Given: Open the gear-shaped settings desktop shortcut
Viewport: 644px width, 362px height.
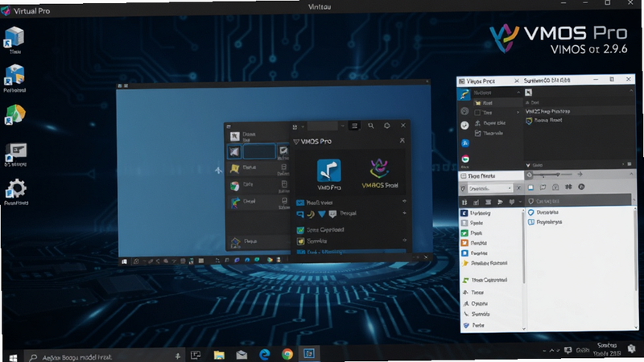Looking at the screenshot, I should 16,191.
